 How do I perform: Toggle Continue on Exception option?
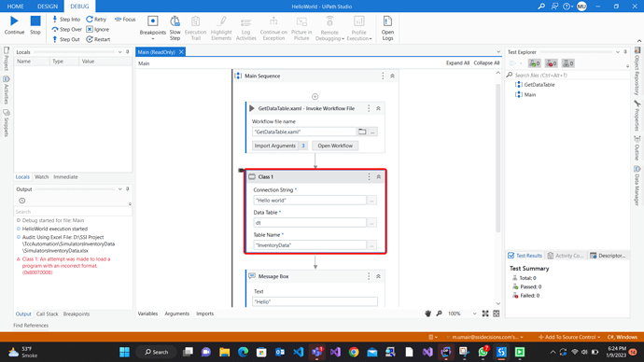tap(273, 28)
